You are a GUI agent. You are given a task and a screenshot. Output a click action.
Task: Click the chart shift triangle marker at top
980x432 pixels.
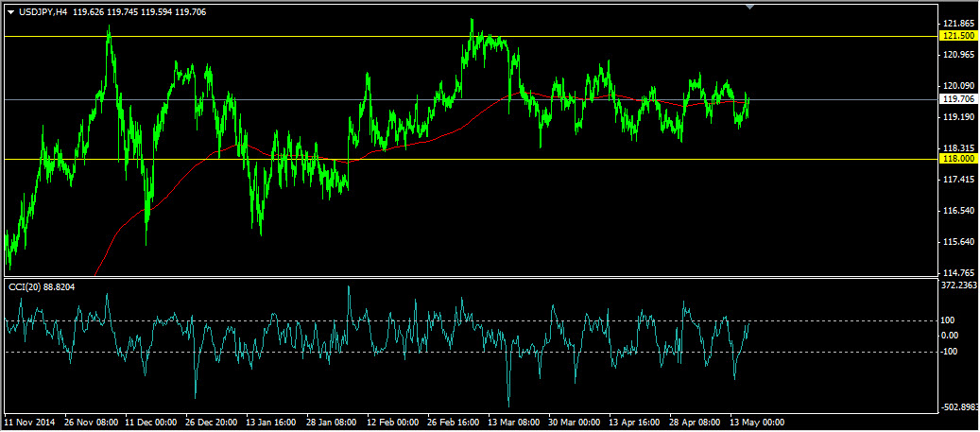point(750,7)
